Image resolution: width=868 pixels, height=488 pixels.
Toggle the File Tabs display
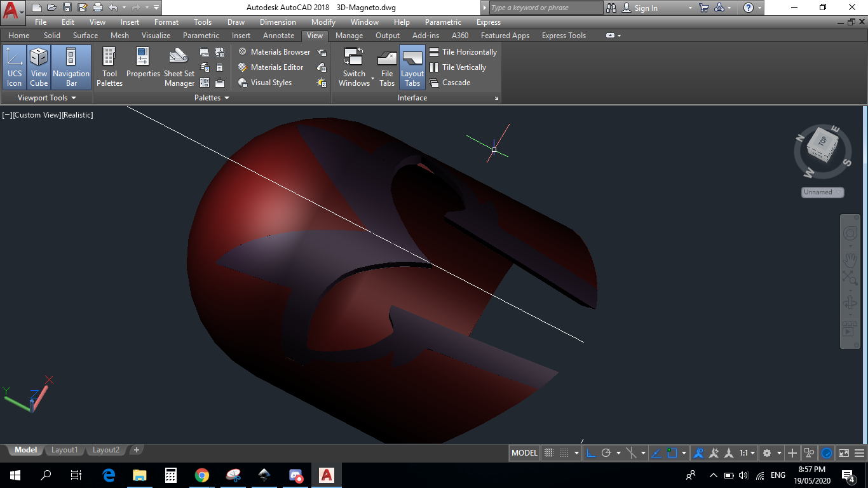tap(387, 67)
